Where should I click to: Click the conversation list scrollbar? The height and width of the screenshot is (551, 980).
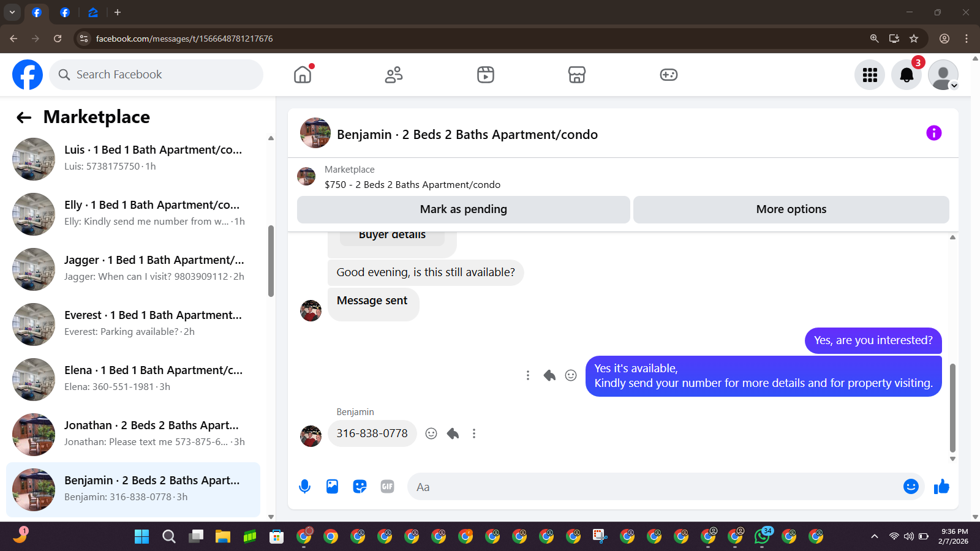pos(271,261)
